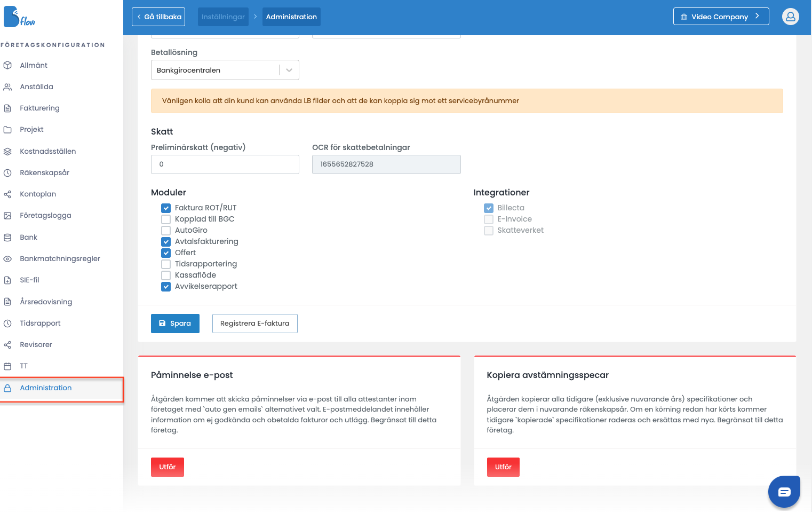This screenshot has width=812, height=512.
Task: Open Projekt in sidebar
Action: click(x=31, y=130)
